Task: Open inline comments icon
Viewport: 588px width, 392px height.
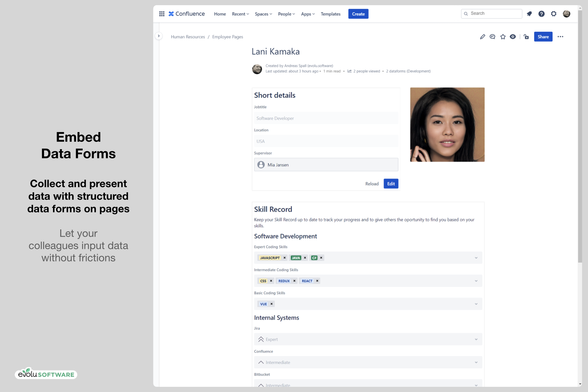Action: pos(492,37)
